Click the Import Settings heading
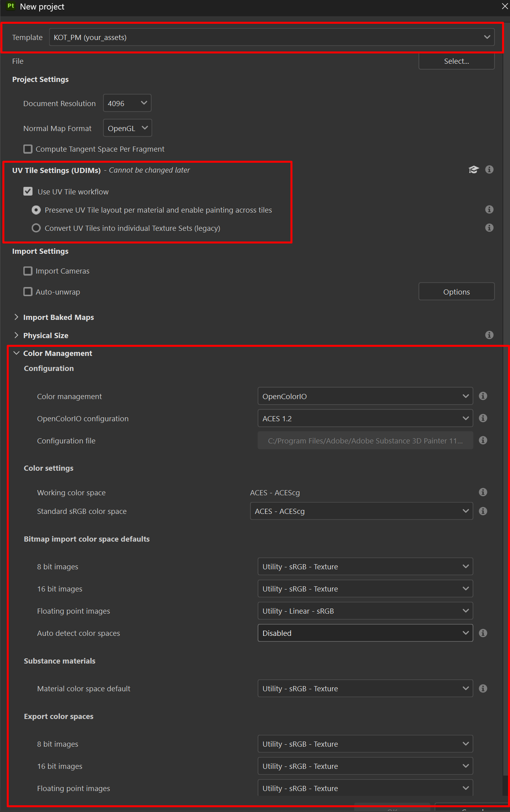 tap(40, 251)
